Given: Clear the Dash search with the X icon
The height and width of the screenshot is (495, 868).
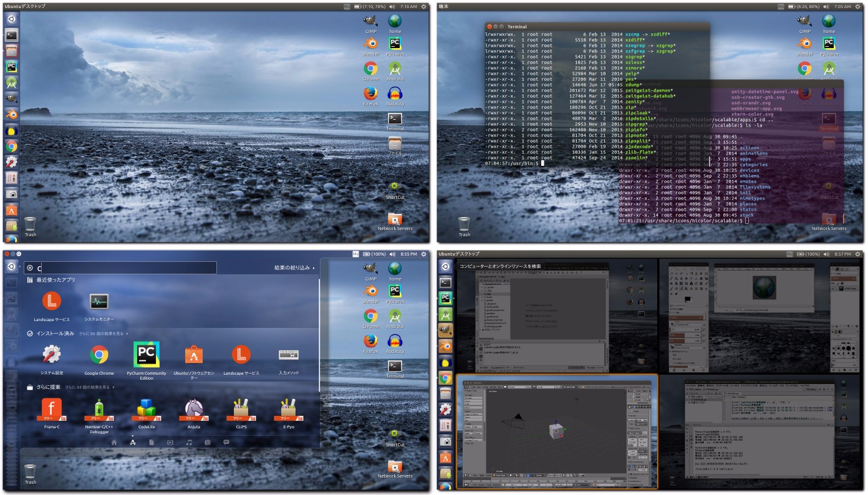Looking at the screenshot, I should point(30,268).
